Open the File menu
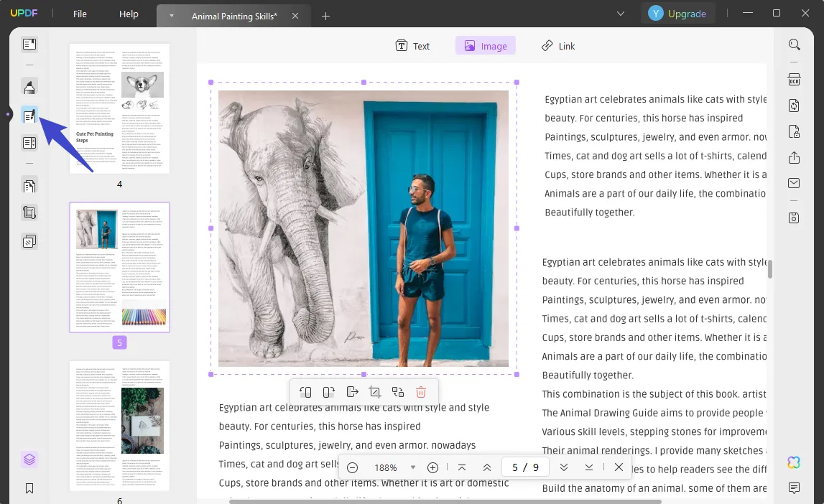 [79, 14]
